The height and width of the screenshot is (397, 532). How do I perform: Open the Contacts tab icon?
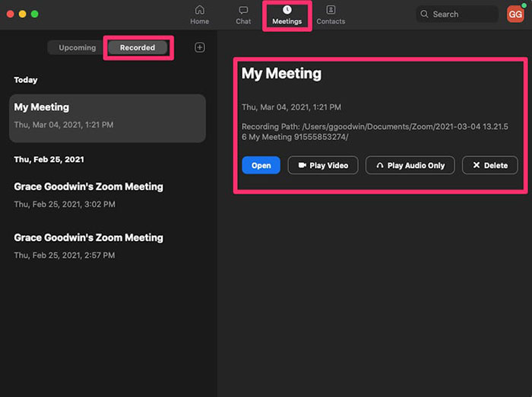tap(331, 10)
